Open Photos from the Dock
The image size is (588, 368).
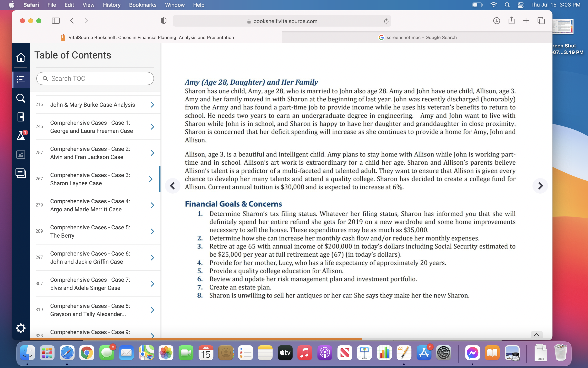pyautogui.click(x=166, y=353)
